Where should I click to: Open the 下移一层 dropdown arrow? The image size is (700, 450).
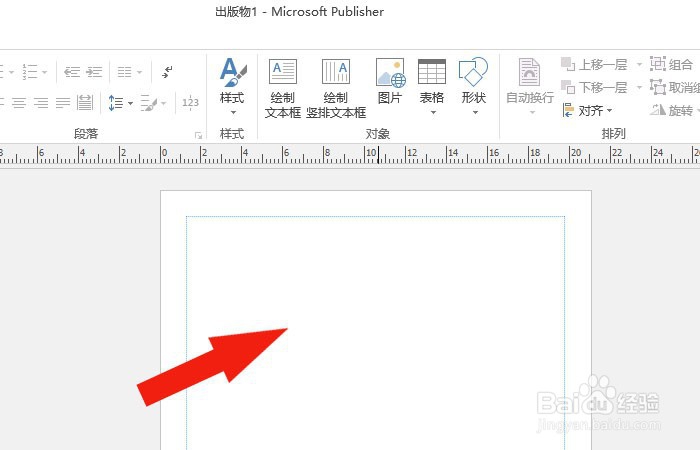tap(639, 88)
